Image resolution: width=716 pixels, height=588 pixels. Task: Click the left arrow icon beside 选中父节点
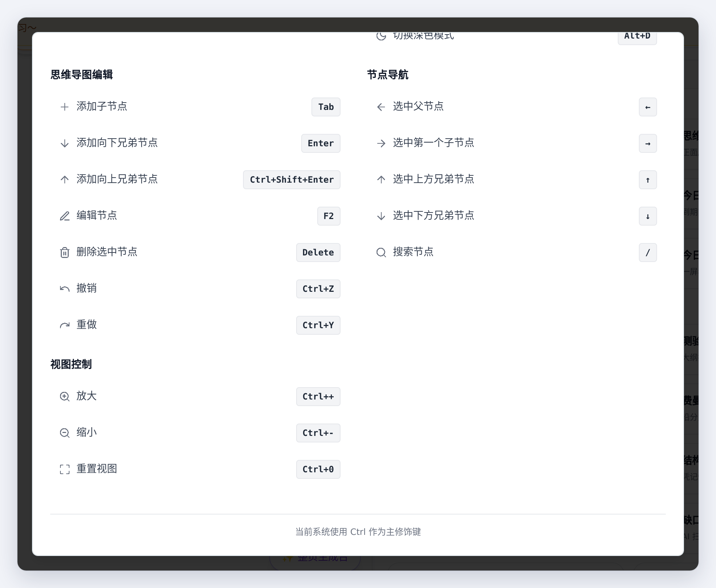[381, 107]
